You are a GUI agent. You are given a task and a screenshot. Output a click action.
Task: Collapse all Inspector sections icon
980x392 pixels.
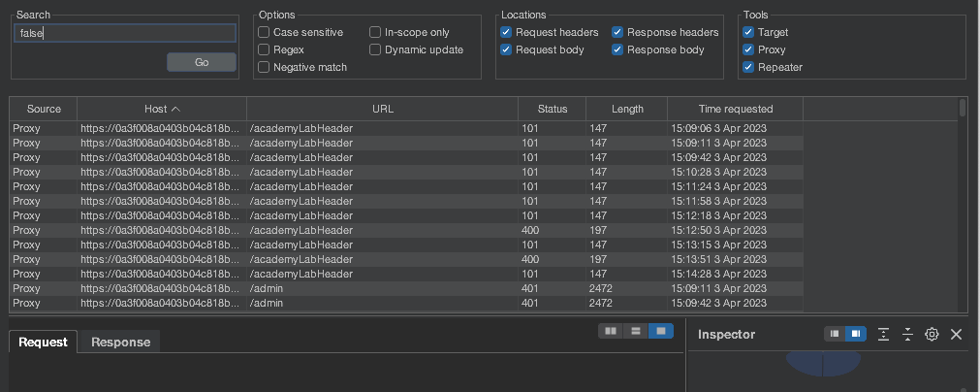click(907, 334)
